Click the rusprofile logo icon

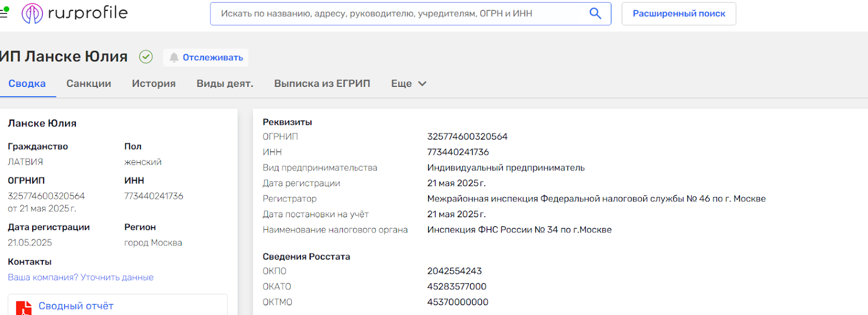32,13
